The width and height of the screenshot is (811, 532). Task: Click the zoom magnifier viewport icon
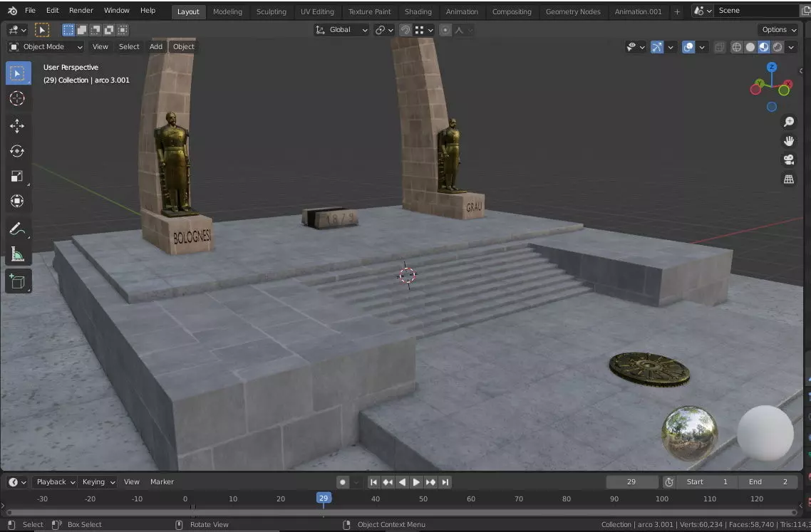[789, 122]
